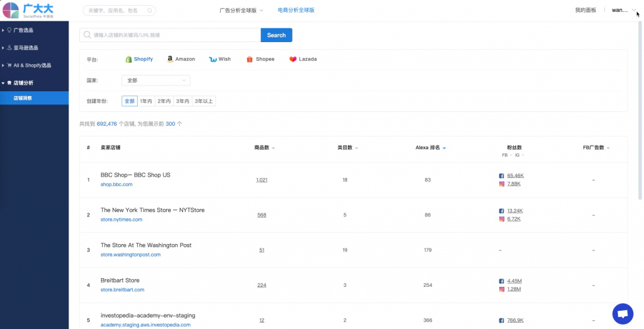Click the 亚马逊选品 sidebar icon
644x329 pixels.
point(9,48)
